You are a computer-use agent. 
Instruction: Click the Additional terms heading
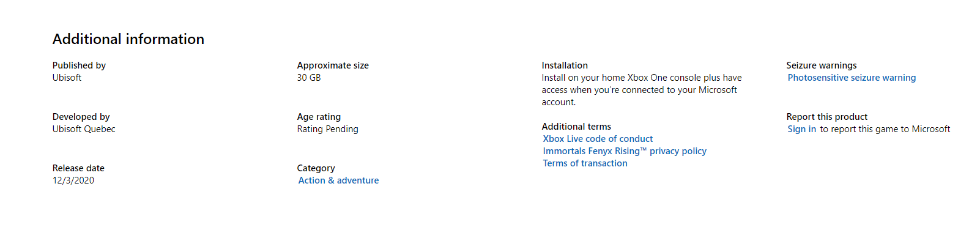click(576, 127)
